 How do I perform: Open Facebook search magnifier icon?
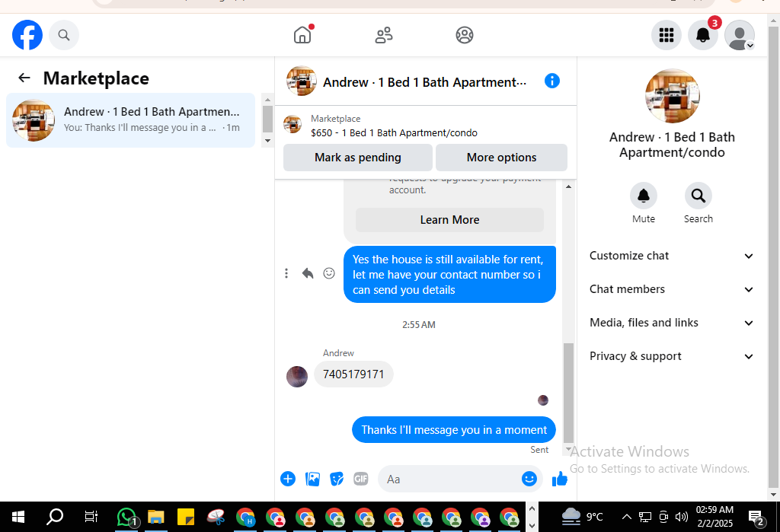coord(64,35)
